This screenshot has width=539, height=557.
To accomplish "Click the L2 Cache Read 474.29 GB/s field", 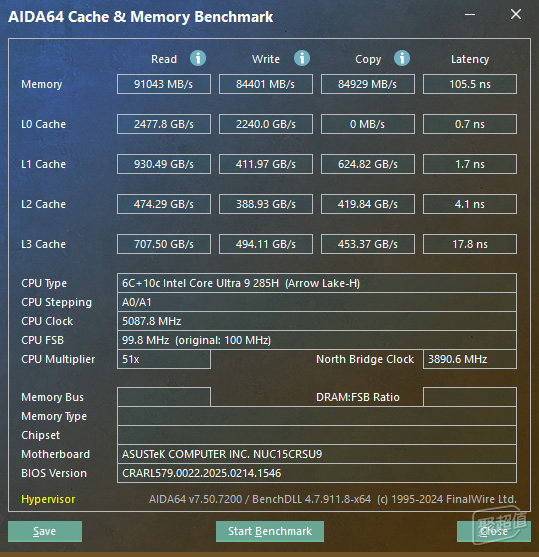I will coord(164,204).
